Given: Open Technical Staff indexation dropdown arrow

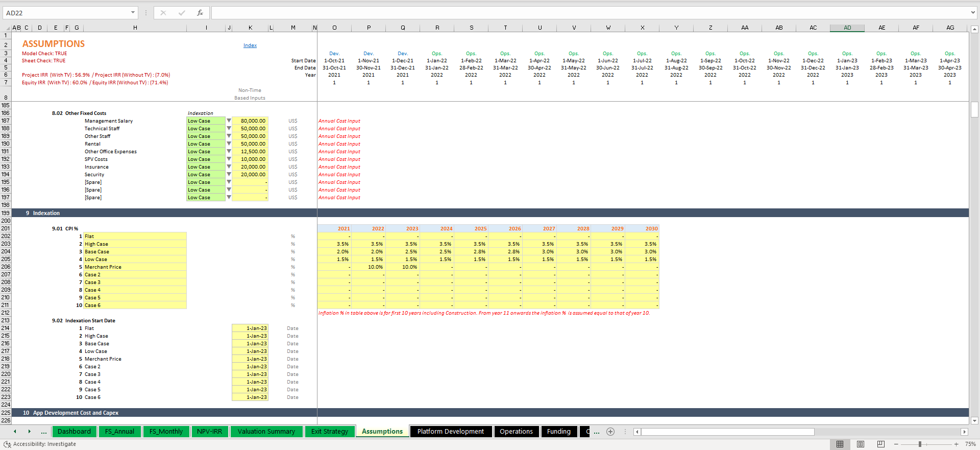Looking at the screenshot, I should [x=229, y=129].
